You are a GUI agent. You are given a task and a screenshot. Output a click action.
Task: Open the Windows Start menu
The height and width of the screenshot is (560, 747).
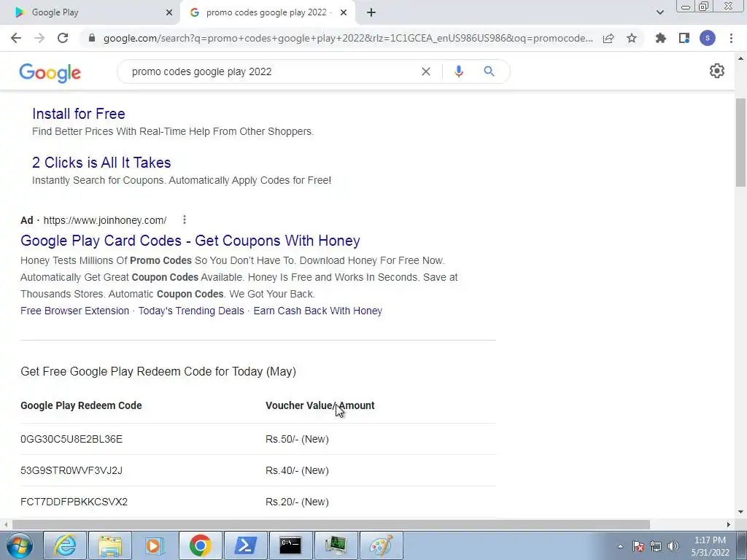19,545
